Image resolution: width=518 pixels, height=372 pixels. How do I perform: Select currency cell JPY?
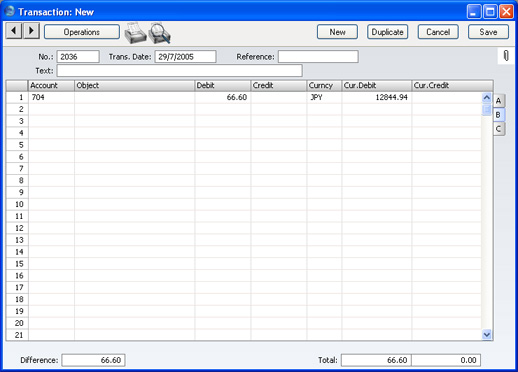click(324, 97)
